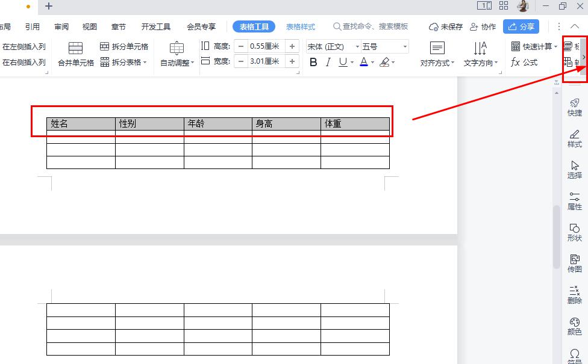Image resolution: width=588 pixels, height=364 pixels.
Task: Open the Symbol (Ω) sidebar tool
Action: click(x=575, y=356)
